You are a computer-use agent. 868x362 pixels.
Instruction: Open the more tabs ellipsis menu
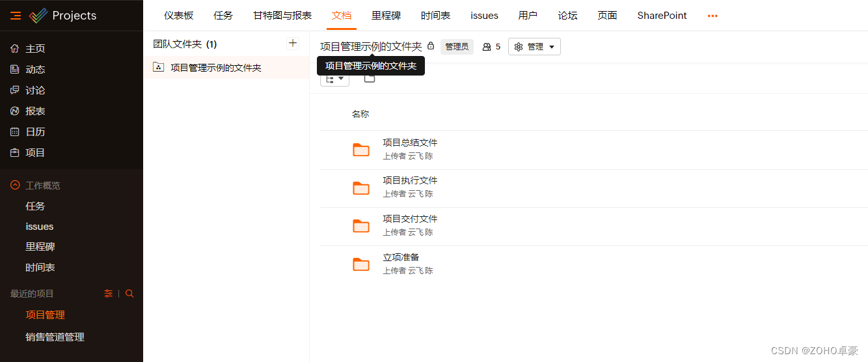712,16
